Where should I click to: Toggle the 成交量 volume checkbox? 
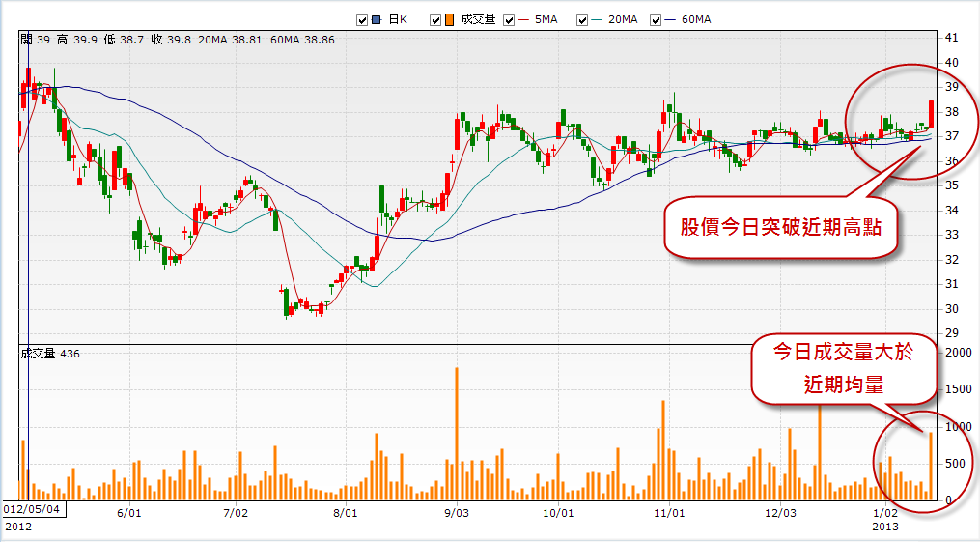(x=435, y=20)
